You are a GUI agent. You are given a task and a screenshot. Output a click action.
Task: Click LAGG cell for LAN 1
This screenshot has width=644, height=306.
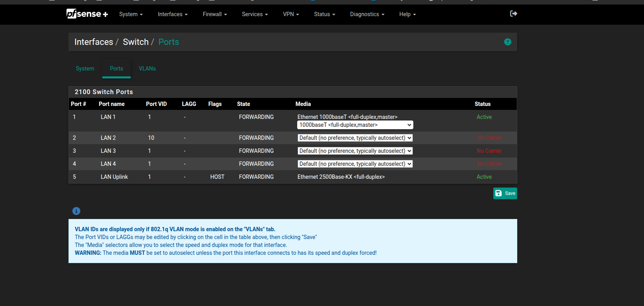(x=185, y=117)
